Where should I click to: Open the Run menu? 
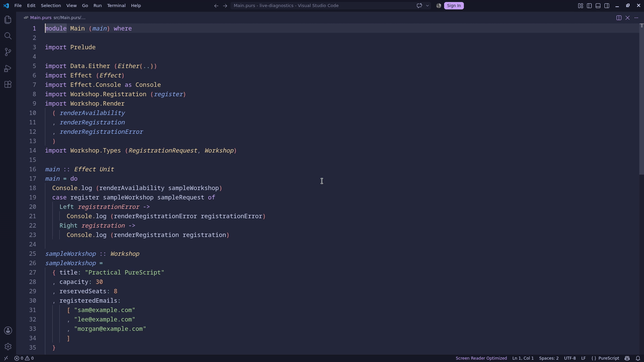pos(98,6)
